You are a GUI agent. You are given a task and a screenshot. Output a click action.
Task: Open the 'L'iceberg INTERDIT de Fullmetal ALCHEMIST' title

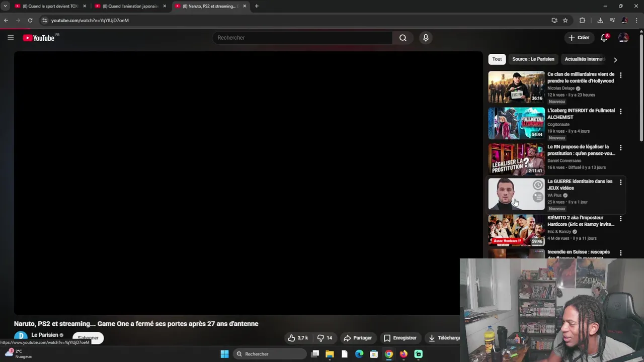(x=581, y=114)
